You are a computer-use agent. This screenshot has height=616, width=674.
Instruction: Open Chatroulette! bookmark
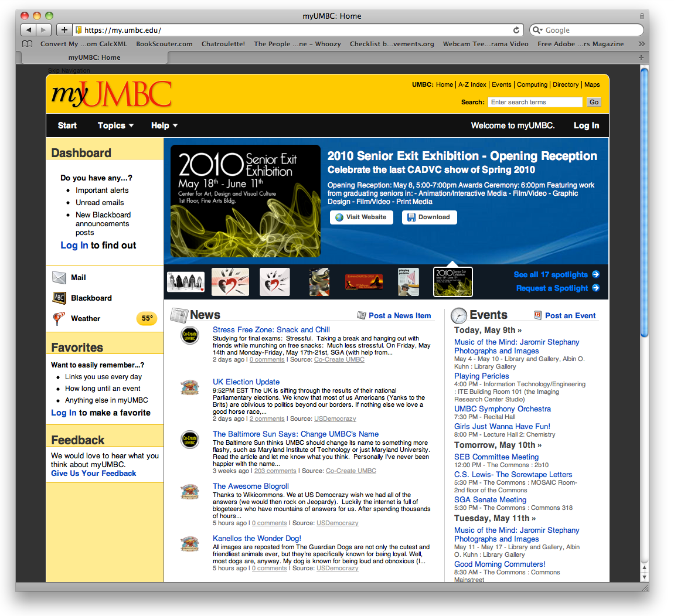tap(223, 44)
